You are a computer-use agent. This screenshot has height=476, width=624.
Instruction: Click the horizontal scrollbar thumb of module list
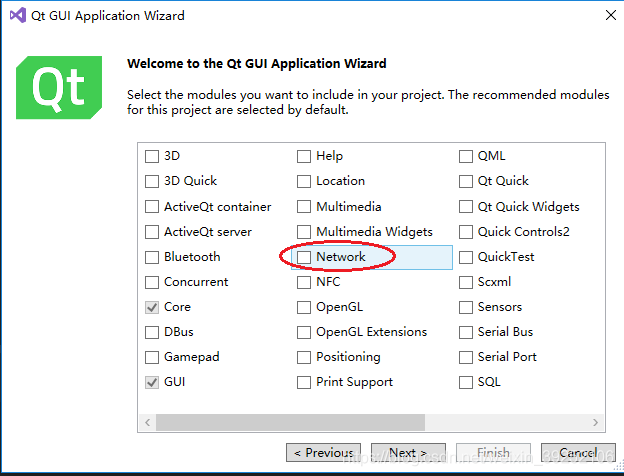(x=291, y=422)
